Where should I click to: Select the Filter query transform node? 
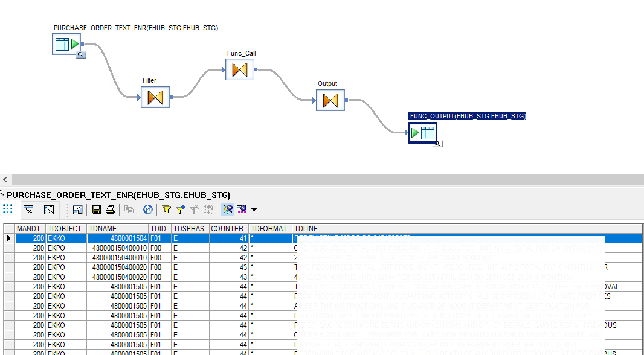click(x=155, y=97)
